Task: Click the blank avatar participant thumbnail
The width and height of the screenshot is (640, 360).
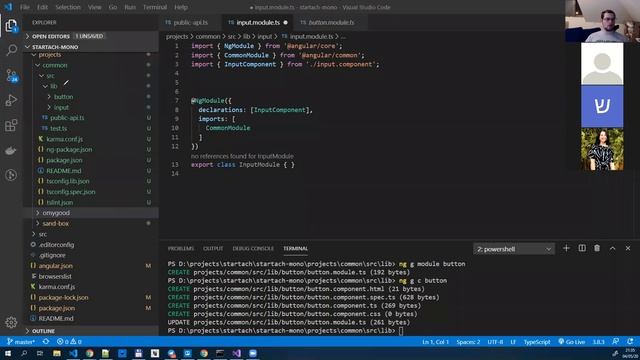Action: tap(602, 64)
